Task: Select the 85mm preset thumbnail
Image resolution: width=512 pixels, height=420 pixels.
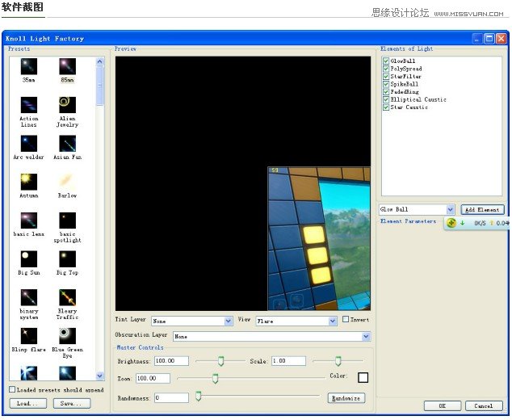Action: 67,66
